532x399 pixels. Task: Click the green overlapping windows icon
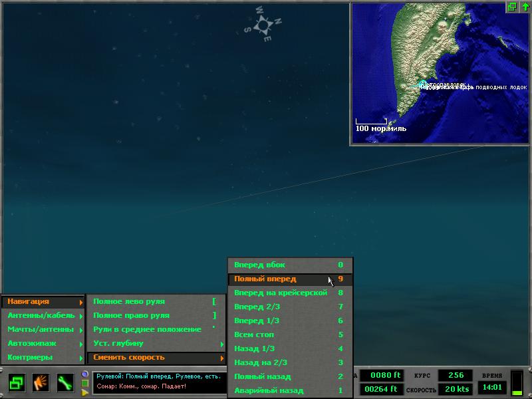17,383
